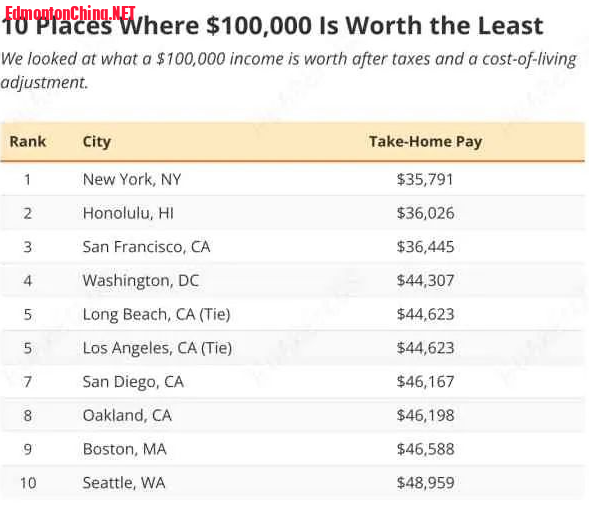Click San Francisco, CA in the table

point(146,247)
